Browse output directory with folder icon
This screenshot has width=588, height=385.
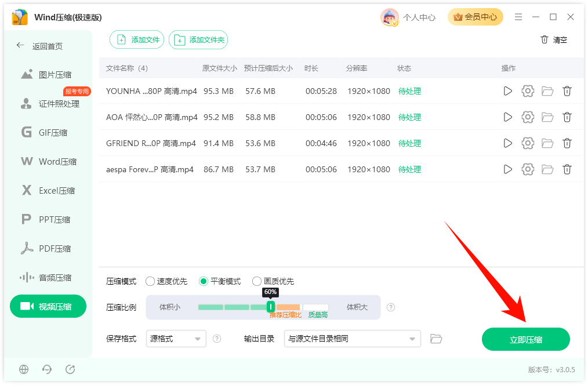pyautogui.click(x=436, y=339)
